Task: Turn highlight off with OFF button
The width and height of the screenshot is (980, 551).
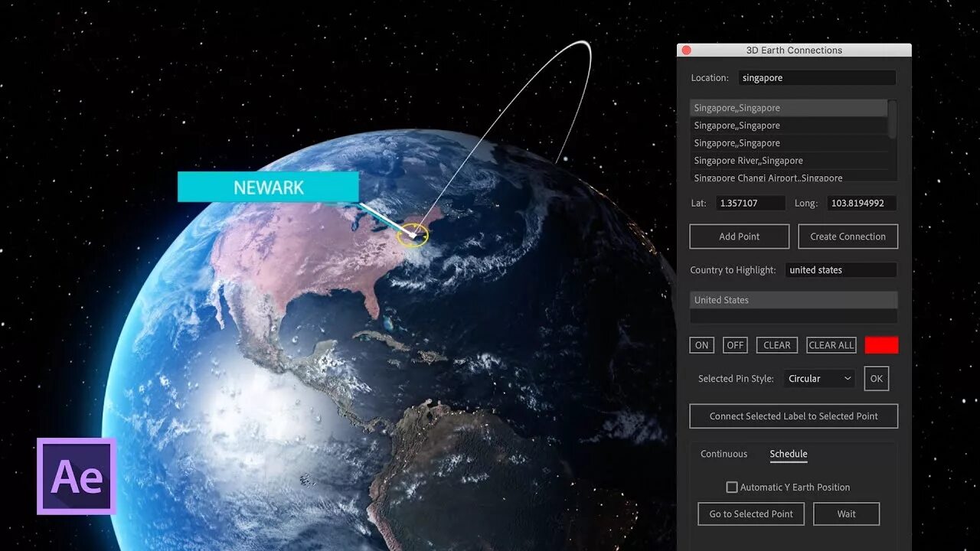Action: pos(736,345)
